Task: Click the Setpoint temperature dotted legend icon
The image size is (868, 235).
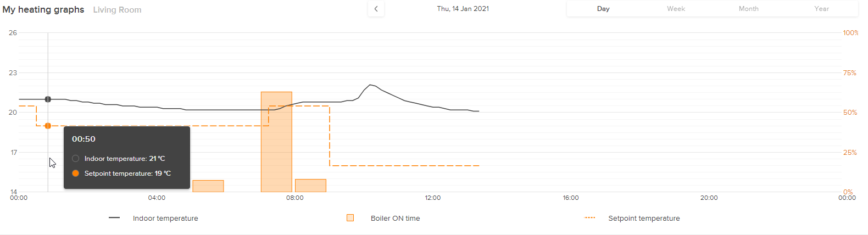Action: [x=590, y=218]
